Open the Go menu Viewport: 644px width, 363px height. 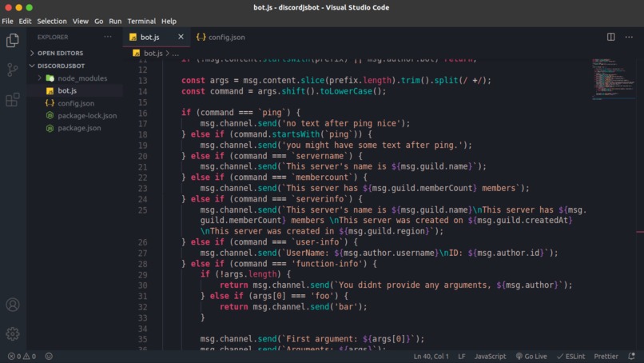click(98, 21)
